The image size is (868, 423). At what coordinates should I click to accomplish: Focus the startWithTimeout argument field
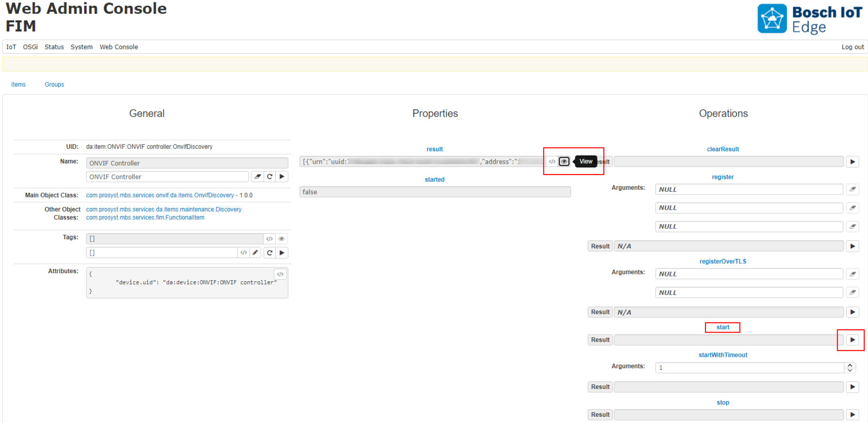click(750, 367)
